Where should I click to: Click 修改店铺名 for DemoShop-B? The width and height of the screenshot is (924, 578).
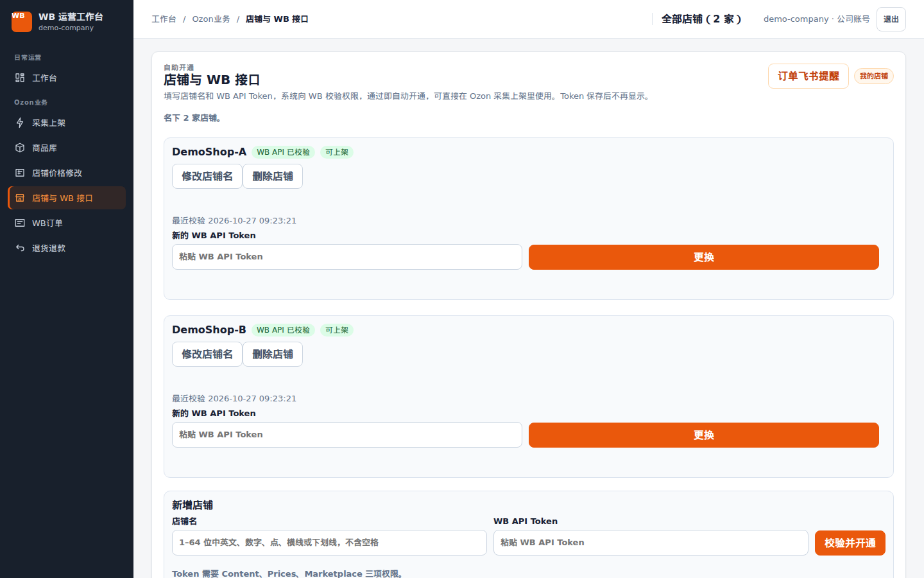207,355
